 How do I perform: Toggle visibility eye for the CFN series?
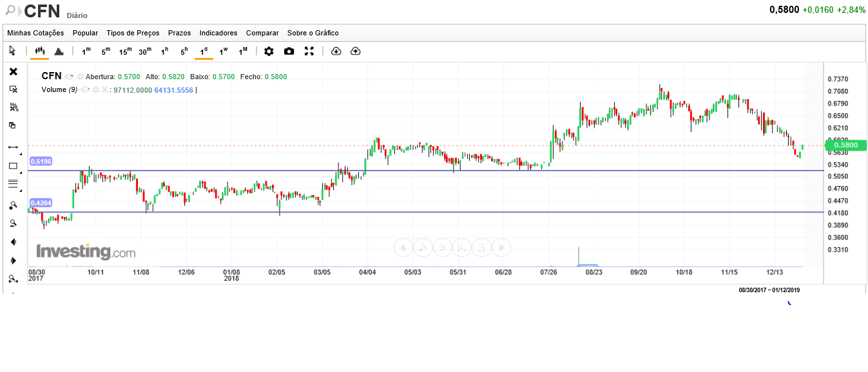coord(70,77)
